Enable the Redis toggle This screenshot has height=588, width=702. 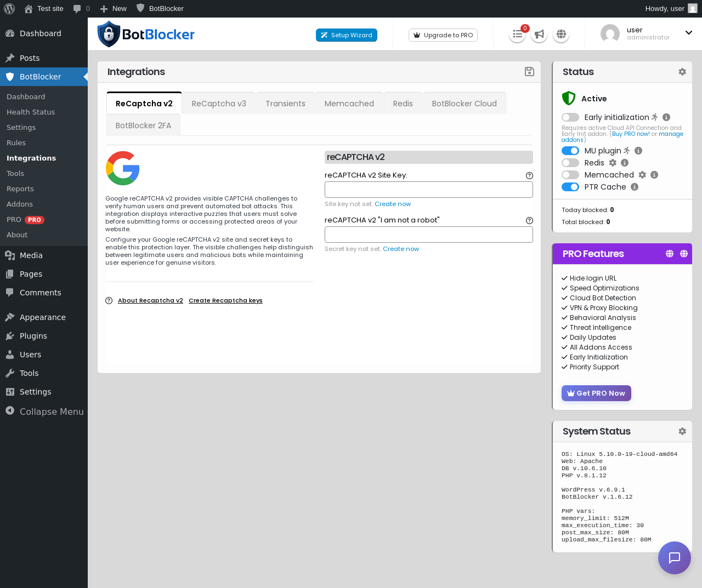(x=570, y=163)
